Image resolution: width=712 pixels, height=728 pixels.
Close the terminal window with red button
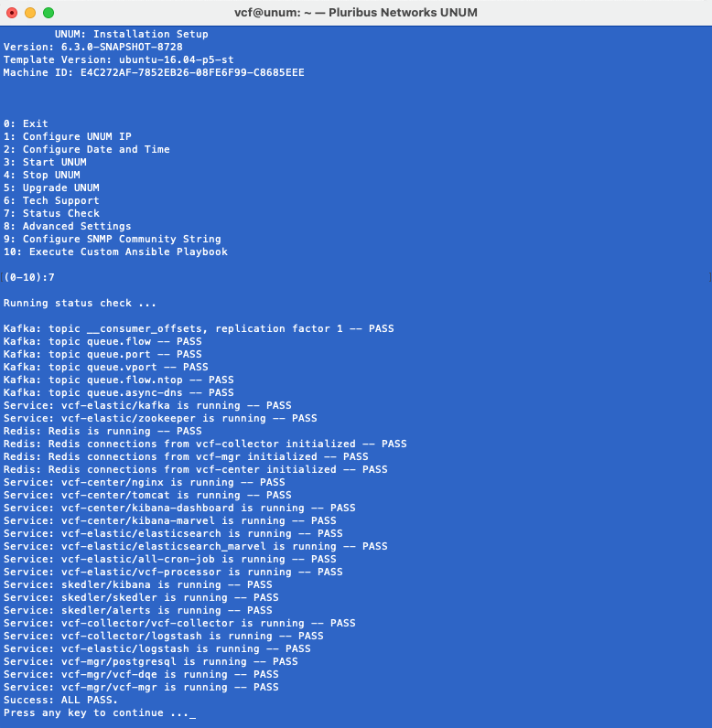click(x=12, y=13)
